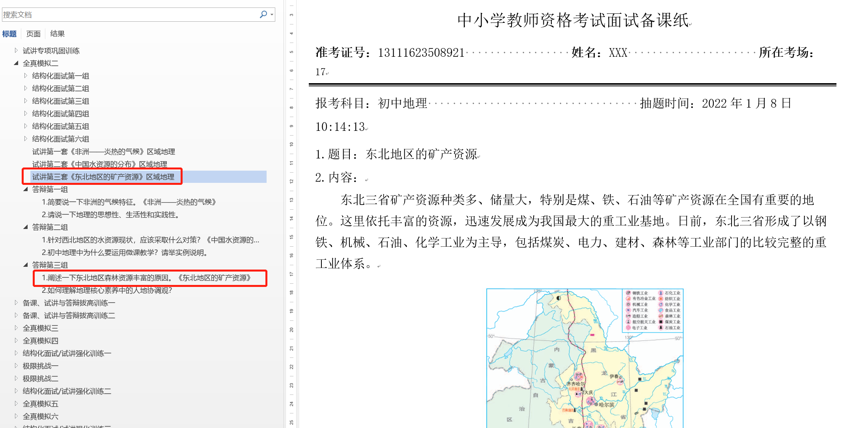Expand the 极限挑战一 heading

[16, 366]
